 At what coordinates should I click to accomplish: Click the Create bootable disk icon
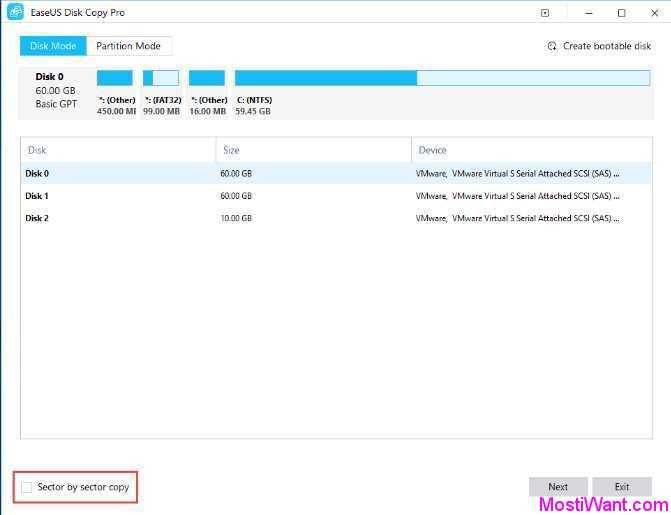pyautogui.click(x=552, y=46)
